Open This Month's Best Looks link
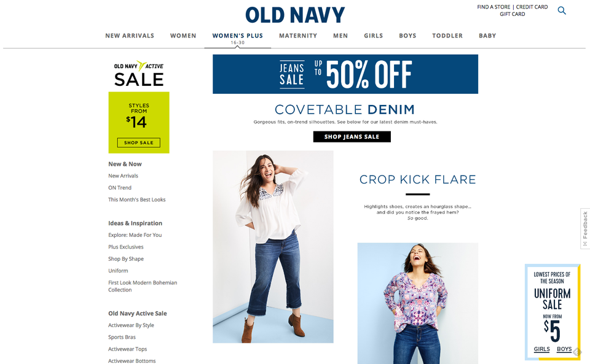 [137, 199]
